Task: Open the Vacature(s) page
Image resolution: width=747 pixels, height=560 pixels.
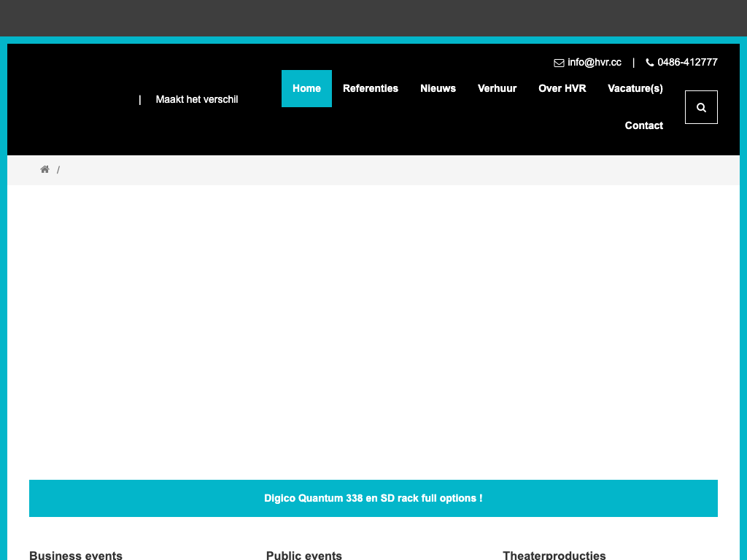Action: (x=635, y=88)
